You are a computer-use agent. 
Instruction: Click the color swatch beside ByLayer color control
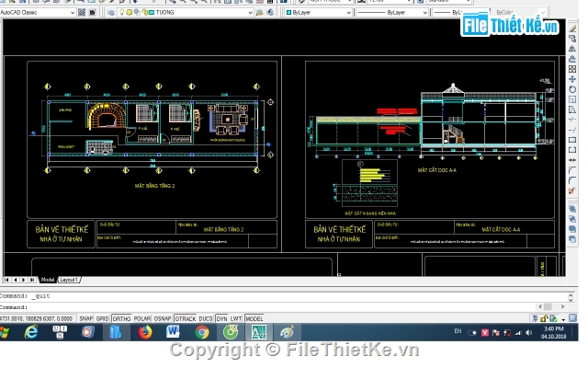click(288, 12)
